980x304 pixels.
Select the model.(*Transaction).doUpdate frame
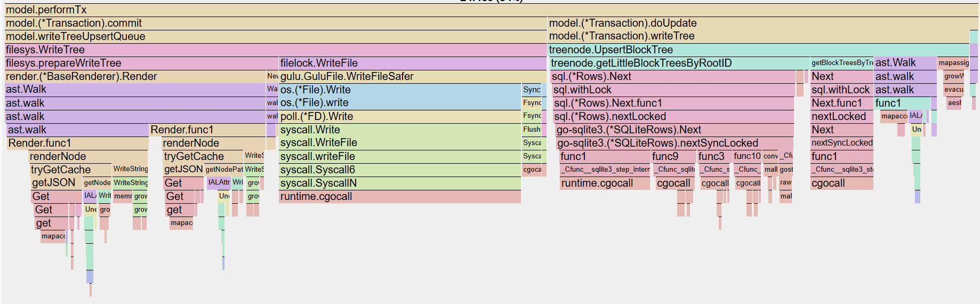[763, 23]
